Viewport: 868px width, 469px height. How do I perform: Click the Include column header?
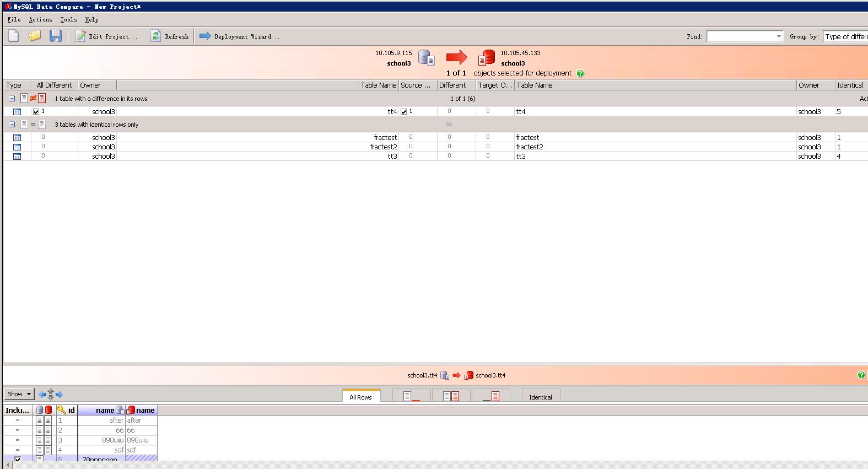coord(18,410)
